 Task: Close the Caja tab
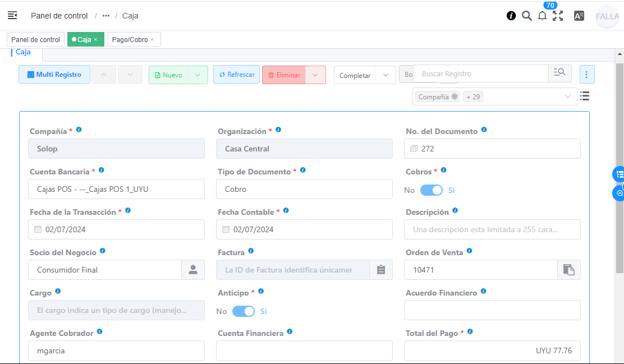pyautogui.click(x=95, y=39)
